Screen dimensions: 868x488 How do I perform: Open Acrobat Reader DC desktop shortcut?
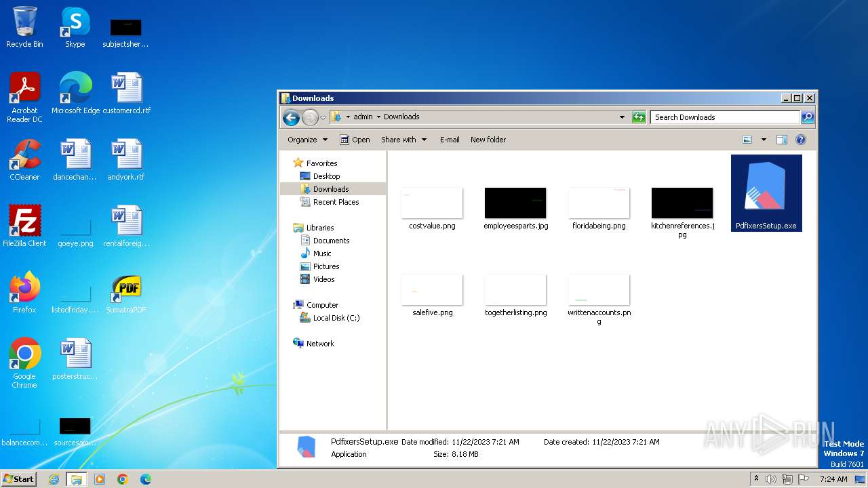point(24,98)
